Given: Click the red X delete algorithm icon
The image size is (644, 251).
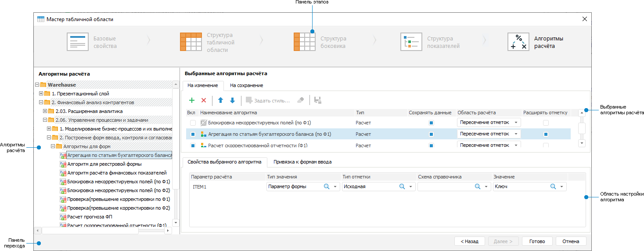Looking at the screenshot, I should [204, 100].
